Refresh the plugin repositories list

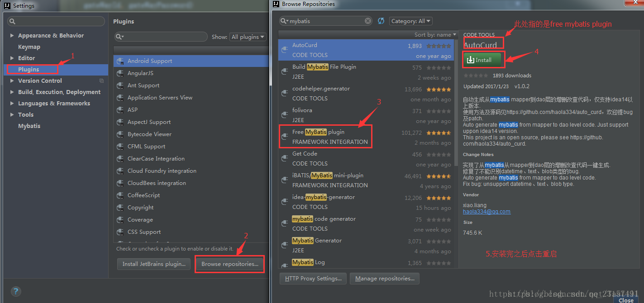click(x=381, y=21)
